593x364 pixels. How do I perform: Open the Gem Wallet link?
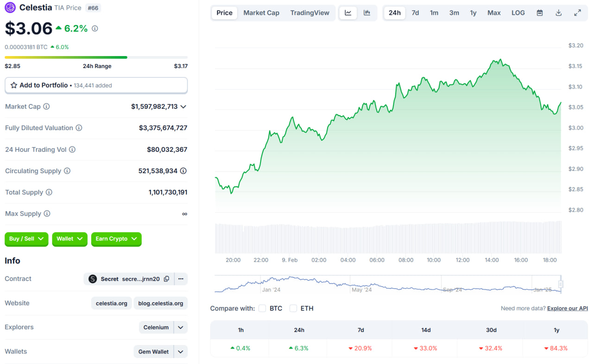coord(154,351)
